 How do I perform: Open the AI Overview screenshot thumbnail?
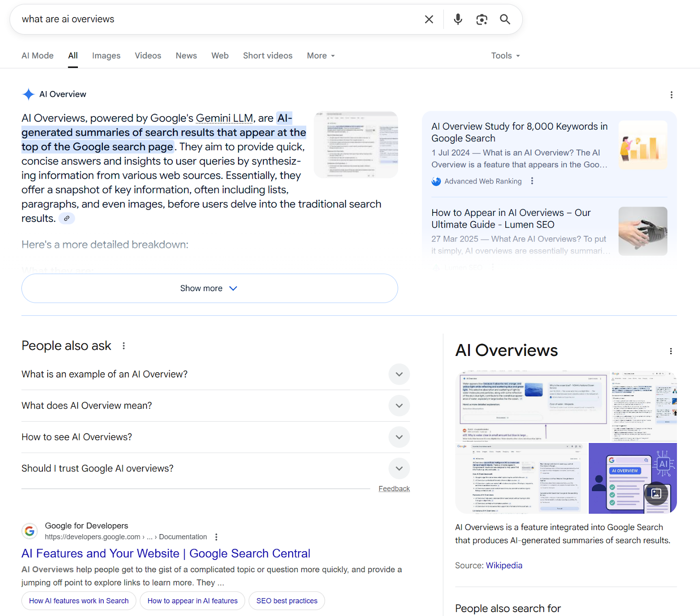pos(356,144)
